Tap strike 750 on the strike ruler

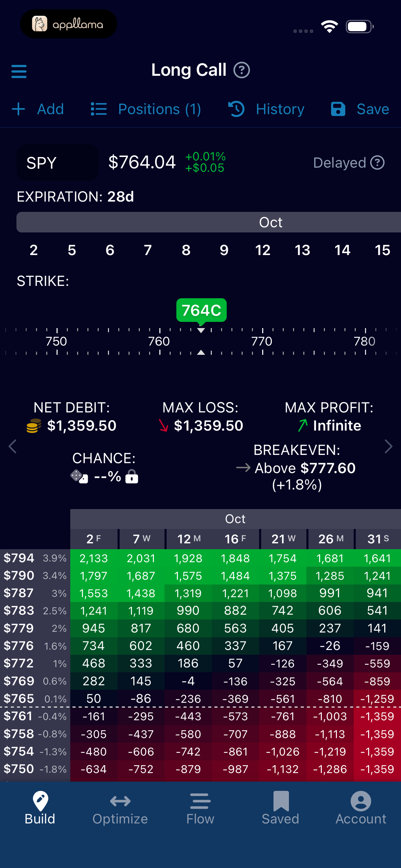click(57, 341)
